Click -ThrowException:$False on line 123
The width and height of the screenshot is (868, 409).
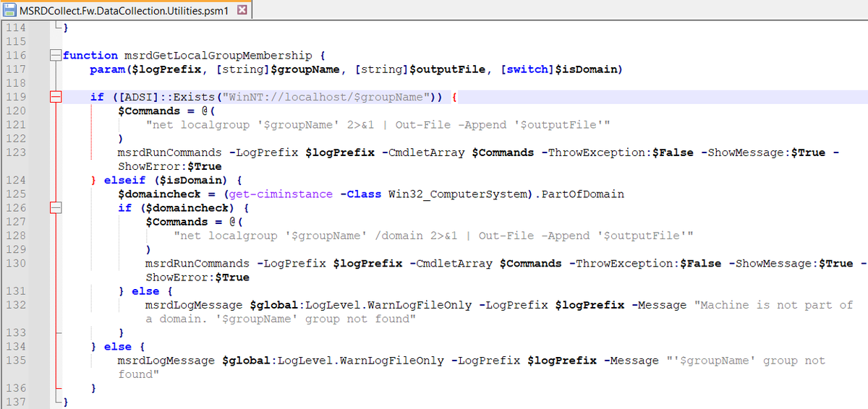(x=621, y=152)
